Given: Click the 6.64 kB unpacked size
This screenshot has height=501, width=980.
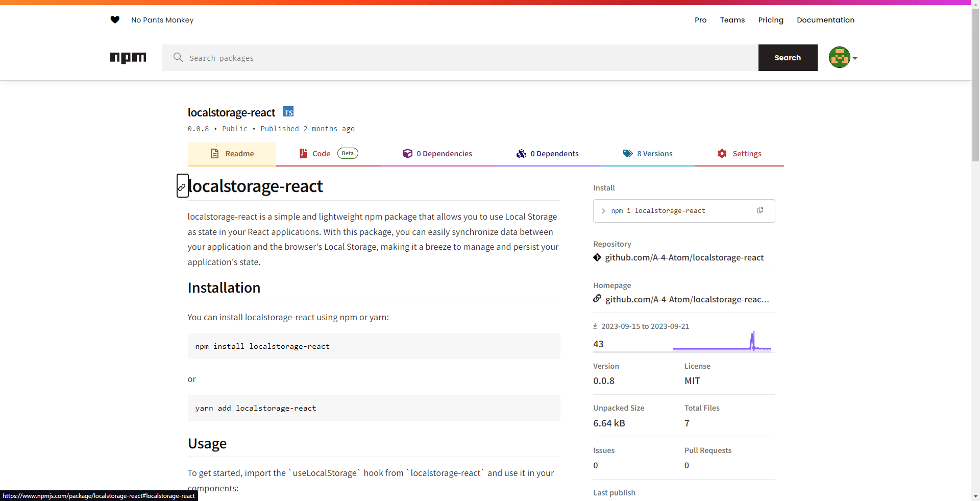Looking at the screenshot, I should coord(609,423).
